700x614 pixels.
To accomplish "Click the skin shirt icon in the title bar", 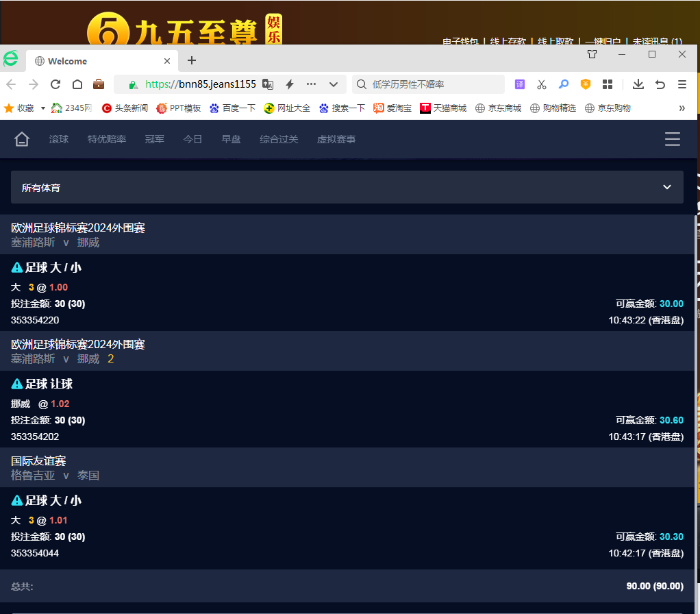I will [592, 54].
